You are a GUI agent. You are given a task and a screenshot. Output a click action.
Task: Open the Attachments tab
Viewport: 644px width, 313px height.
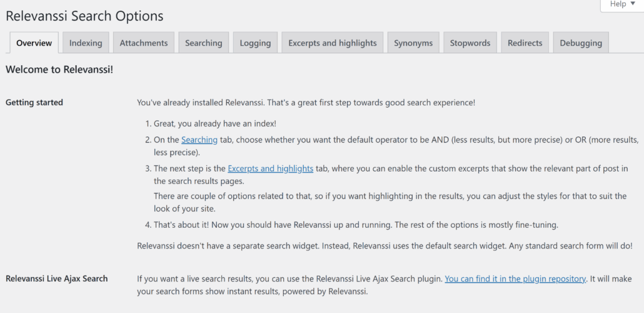[x=144, y=43]
